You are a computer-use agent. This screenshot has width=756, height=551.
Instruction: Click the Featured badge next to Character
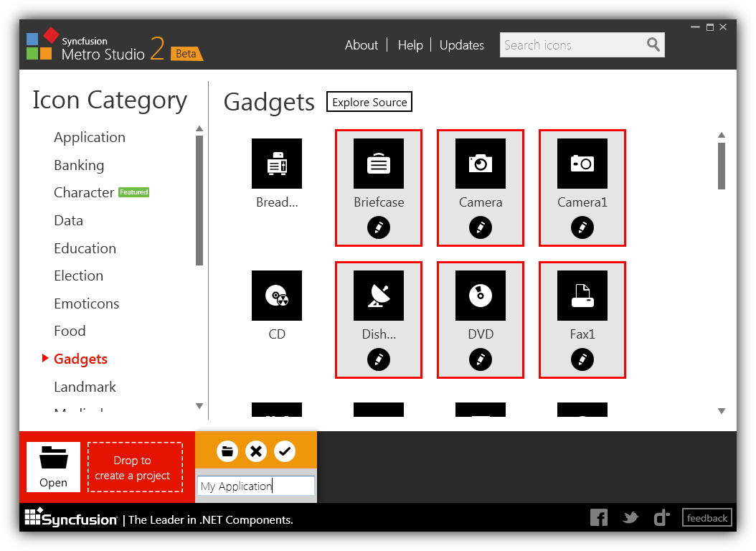(x=133, y=192)
